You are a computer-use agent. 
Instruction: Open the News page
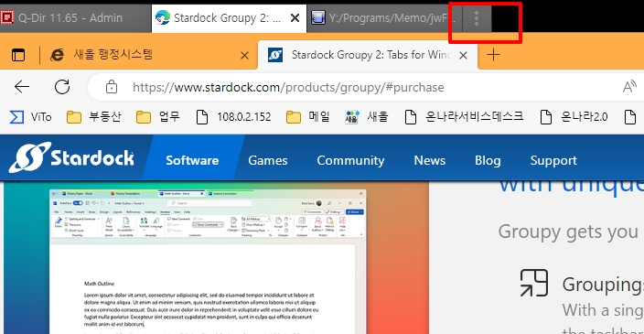pos(430,160)
